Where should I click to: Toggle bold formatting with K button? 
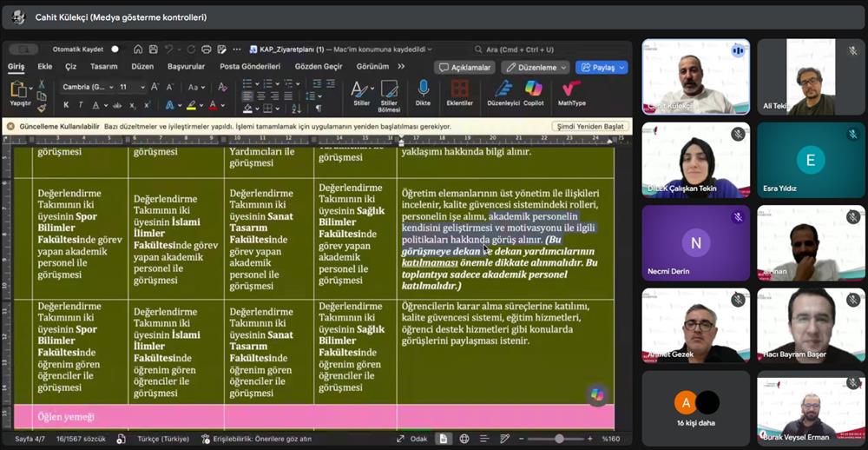click(x=66, y=105)
